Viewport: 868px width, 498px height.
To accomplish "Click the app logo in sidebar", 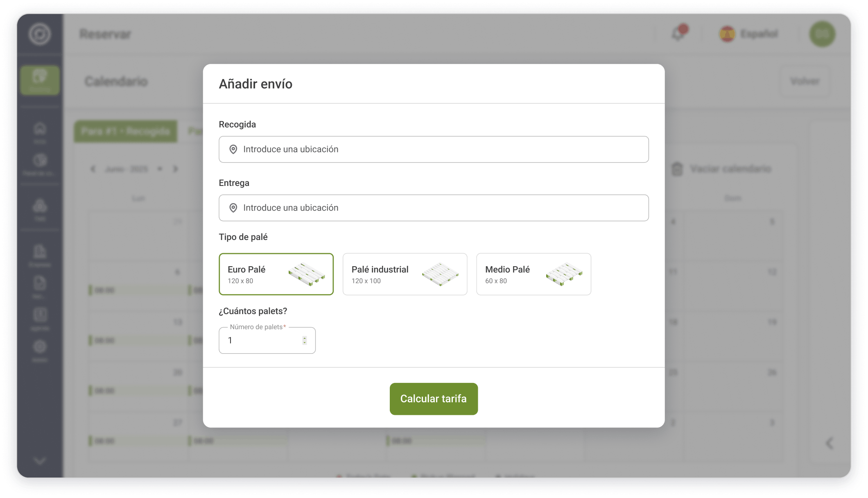I will (40, 34).
